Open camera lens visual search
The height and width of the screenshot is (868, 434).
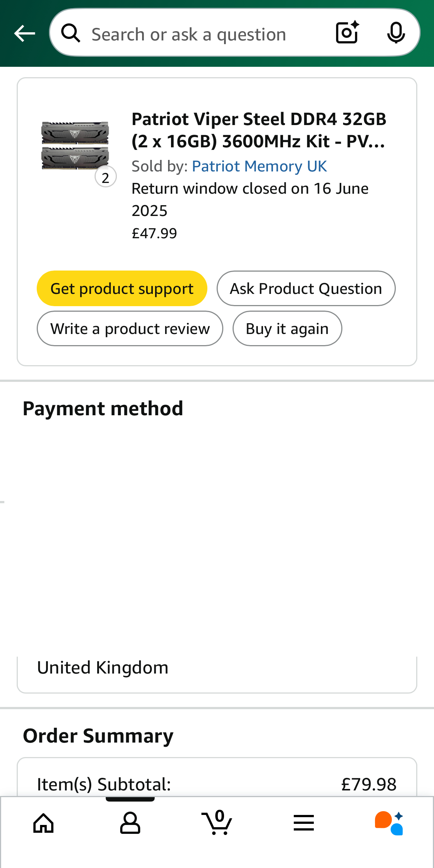tap(347, 33)
